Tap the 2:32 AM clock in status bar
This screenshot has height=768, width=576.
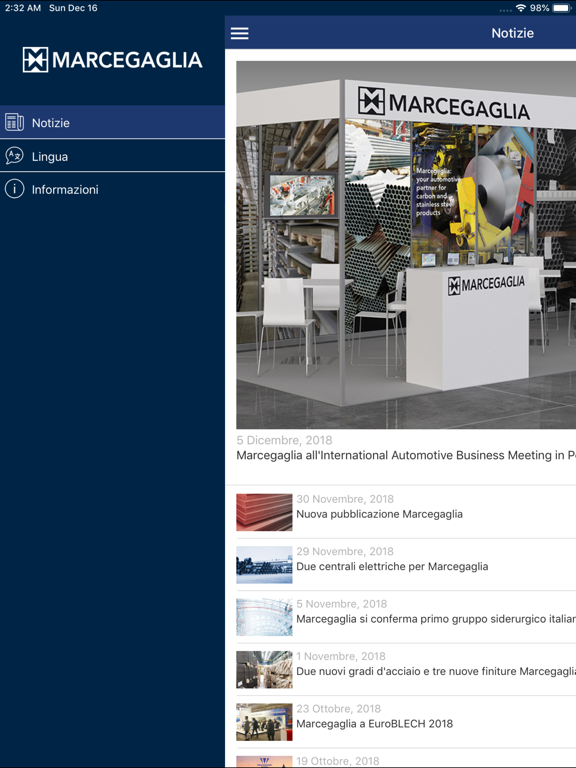(x=23, y=8)
